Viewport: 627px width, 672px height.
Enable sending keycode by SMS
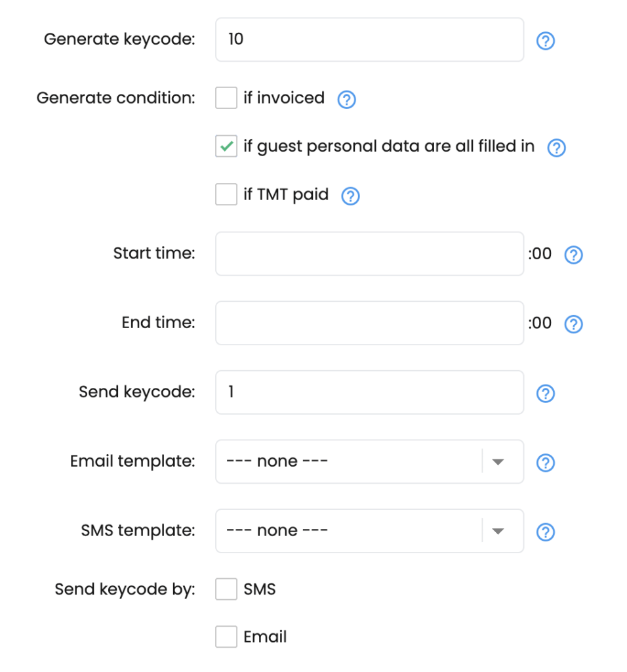pos(226,589)
